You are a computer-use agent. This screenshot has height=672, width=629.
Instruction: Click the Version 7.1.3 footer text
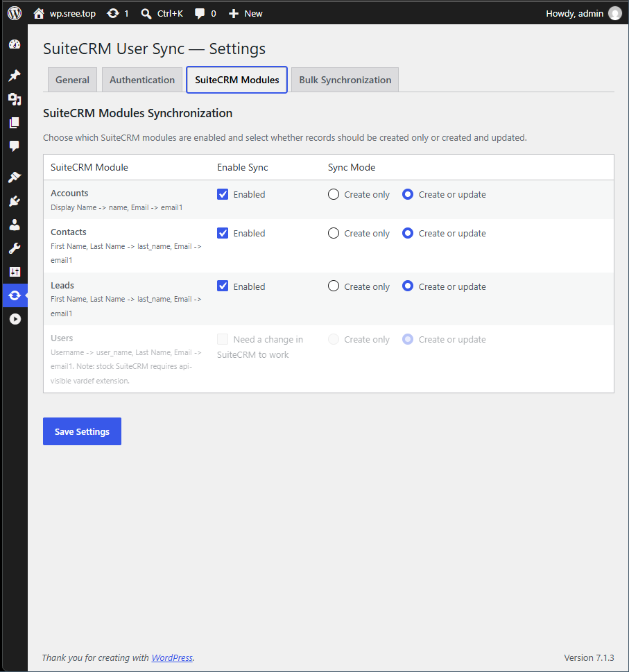tap(589, 657)
